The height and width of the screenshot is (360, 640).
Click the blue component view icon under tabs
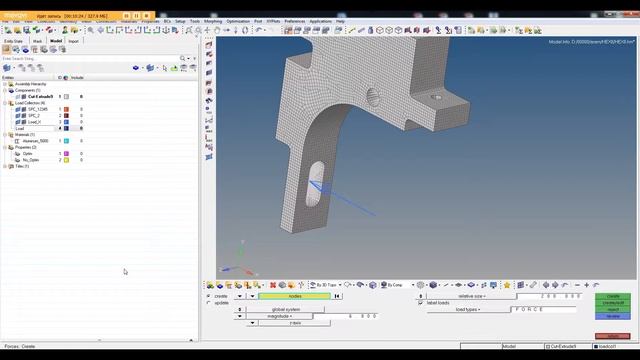point(25,49)
